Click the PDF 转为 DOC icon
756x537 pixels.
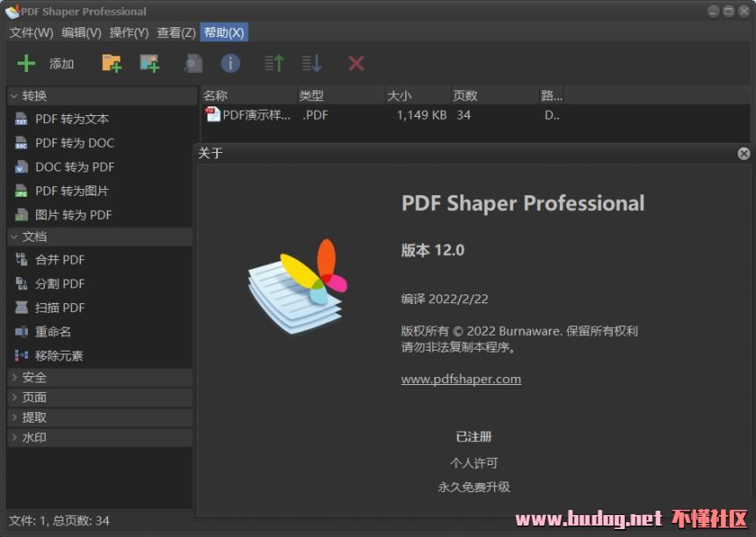pos(21,142)
